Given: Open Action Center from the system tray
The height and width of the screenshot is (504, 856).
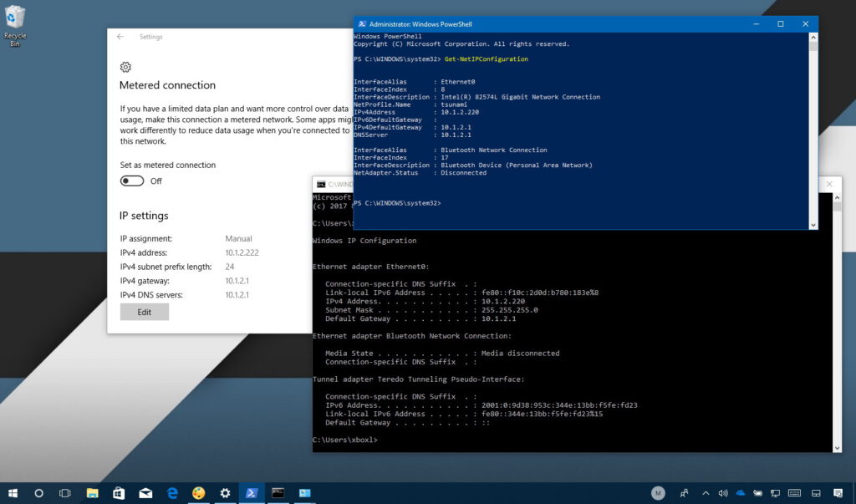Looking at the screenshot, I should coord(838,493).
